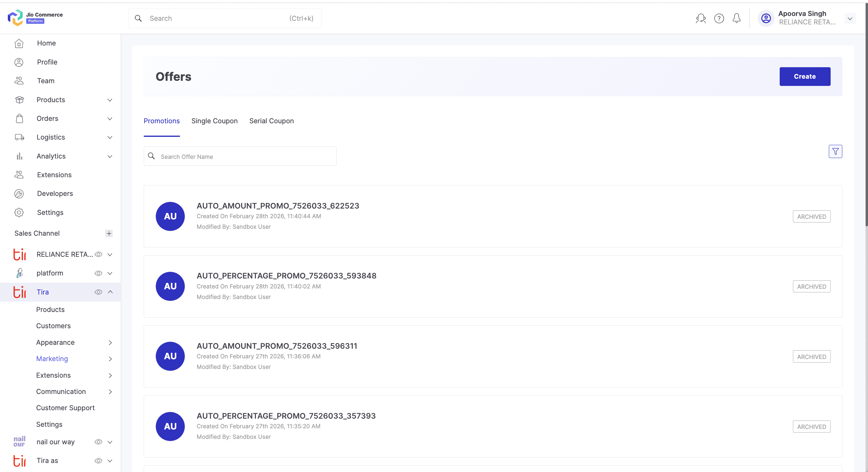
Task: Expand the Extensions submenu arrow under Tira
Action: point(110,375)
